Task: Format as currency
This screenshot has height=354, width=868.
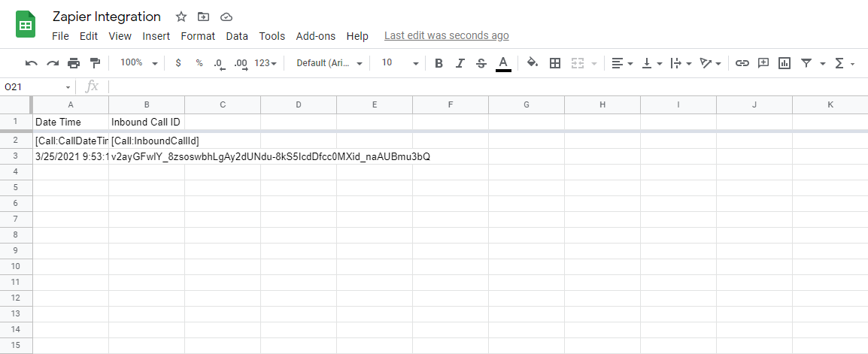Action: tap(178, 63)
